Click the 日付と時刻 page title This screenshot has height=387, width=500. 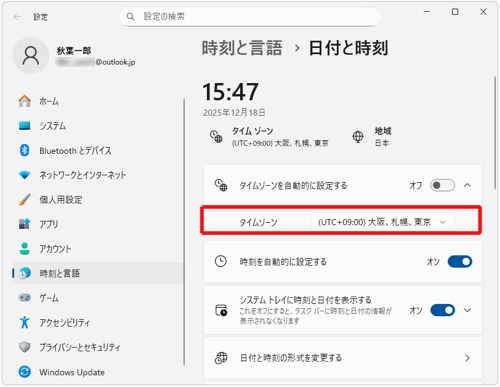coord(348,48)
